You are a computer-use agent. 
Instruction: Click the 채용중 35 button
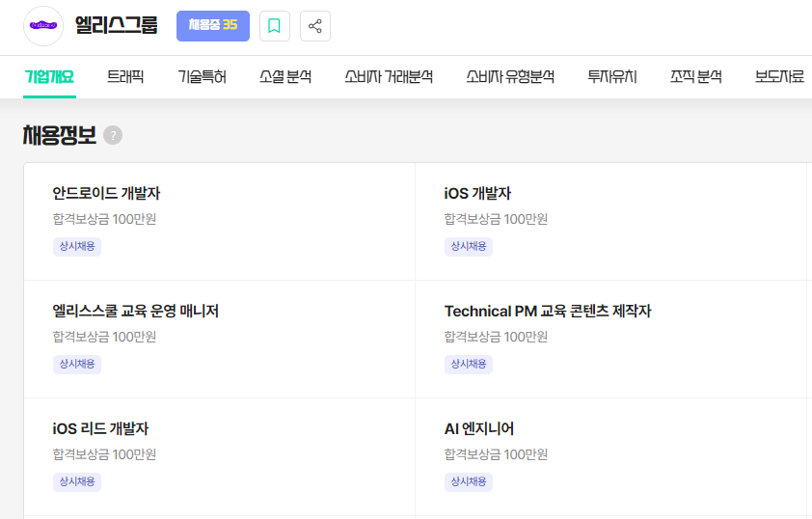click(213, 26)
